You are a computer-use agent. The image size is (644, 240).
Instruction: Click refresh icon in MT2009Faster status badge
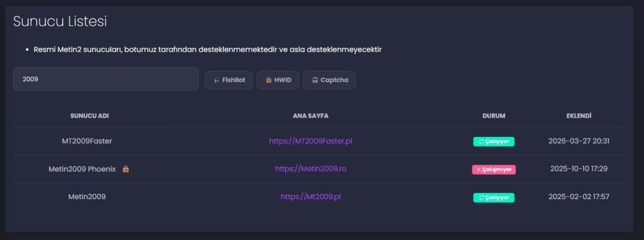(481, 142)
